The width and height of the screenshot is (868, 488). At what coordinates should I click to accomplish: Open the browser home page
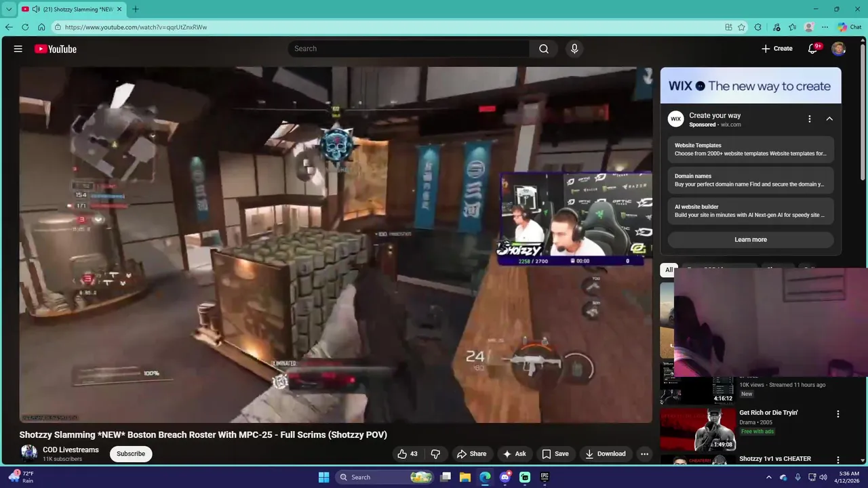click(x=41, y=27)
